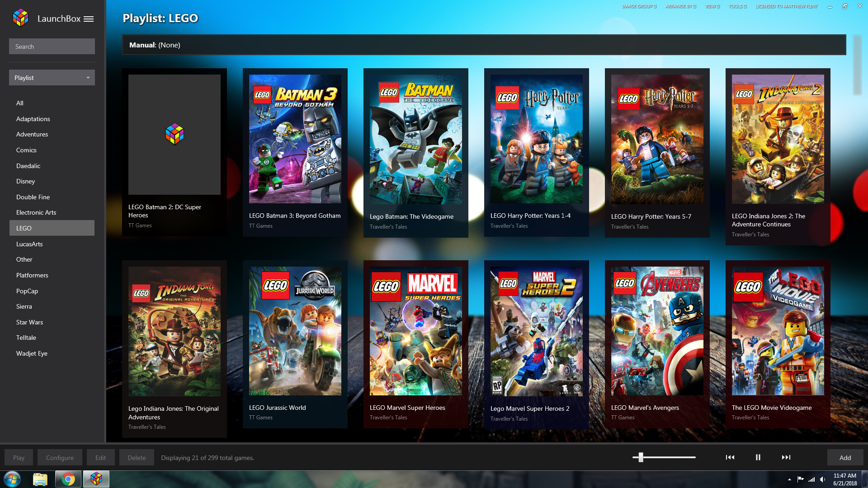Select LEGO Batman 2 placeholder cover
868x488 pixels.
175,135
